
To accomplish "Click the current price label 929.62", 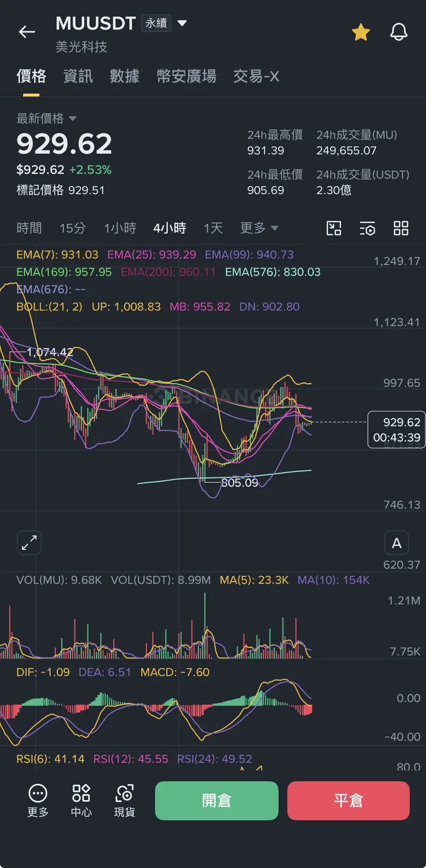I will click(397, 430).
